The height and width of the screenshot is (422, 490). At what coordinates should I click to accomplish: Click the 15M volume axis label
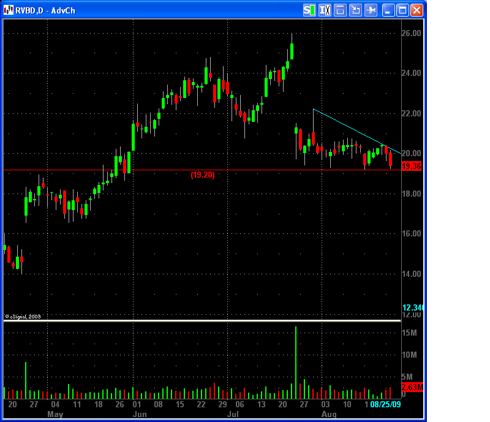pyautogui.click(x=409, y=333)
